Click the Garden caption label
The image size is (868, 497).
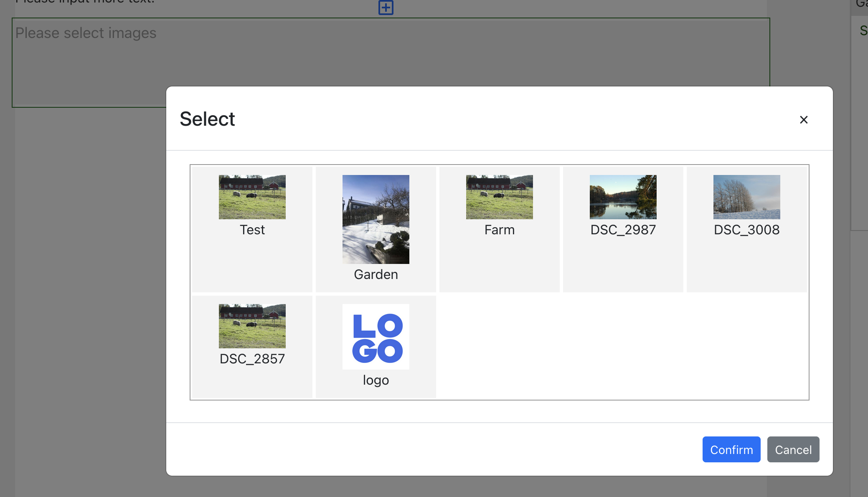[376, 274]
